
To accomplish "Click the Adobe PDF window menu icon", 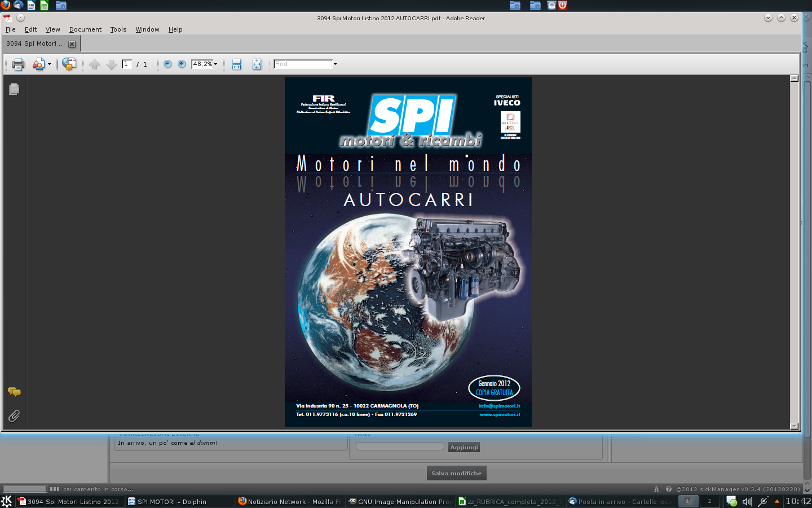I will (x=8, y=18).
